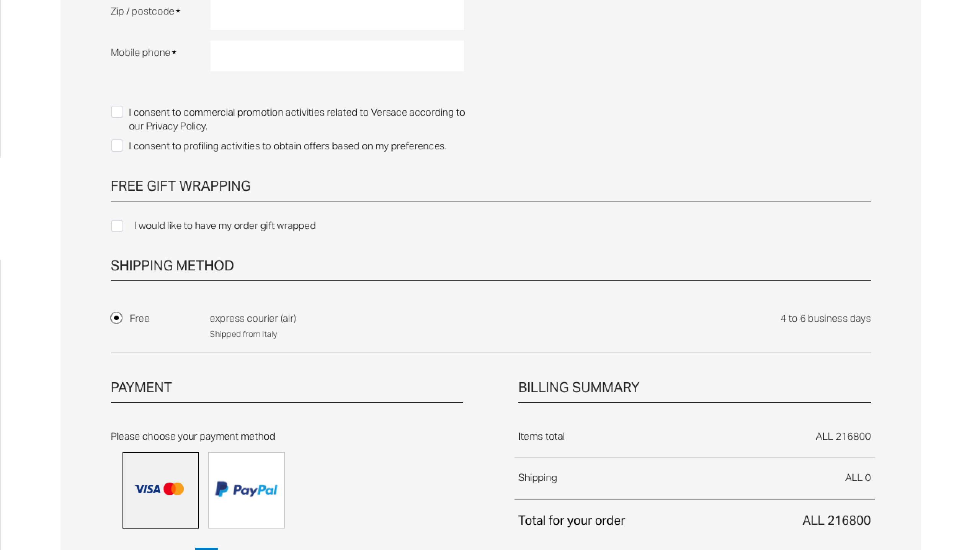The width and height of the screenshot is (980, 550).
Task: Check the gift wrapped order box
Action: coord(117,226)
